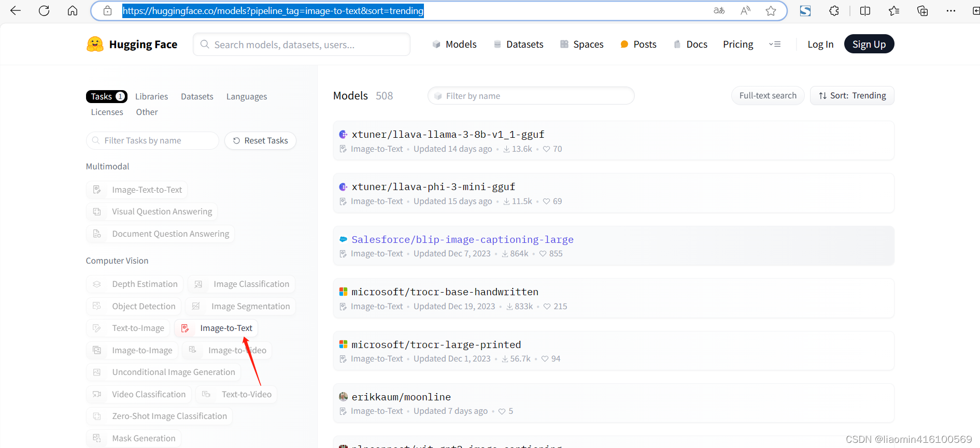This screenshot has height=448, width=980.
Task: Click the S extension icon in toolbar
Action: (x=805, y=11)
